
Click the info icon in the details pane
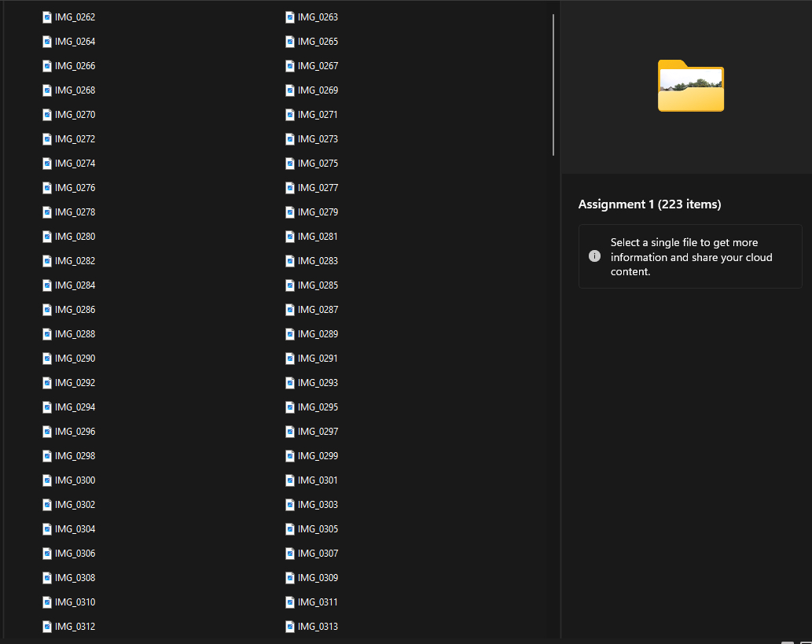[595, 257]
